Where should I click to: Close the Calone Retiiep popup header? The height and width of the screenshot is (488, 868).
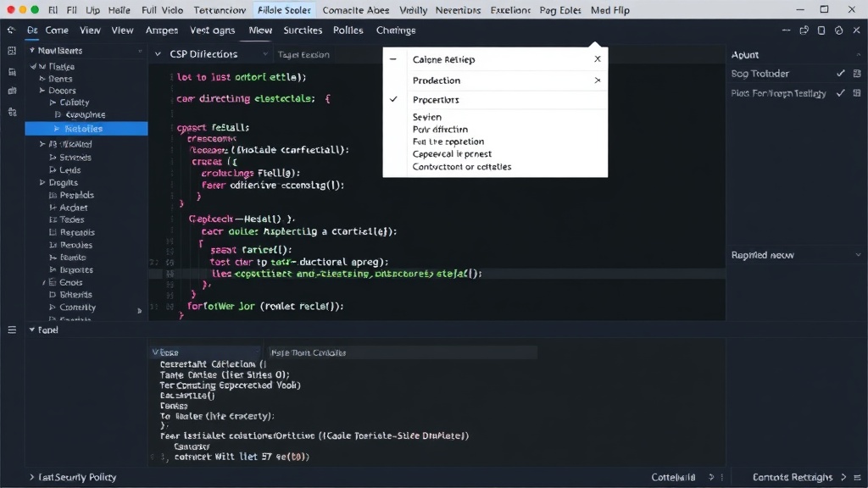pyautogui.click(x=598, y=58)
